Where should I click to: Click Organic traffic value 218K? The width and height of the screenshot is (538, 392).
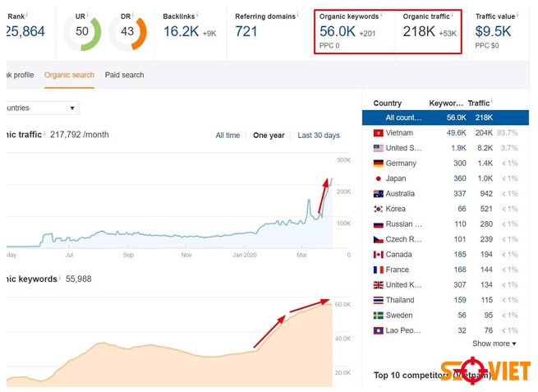[x=419, y=31]
